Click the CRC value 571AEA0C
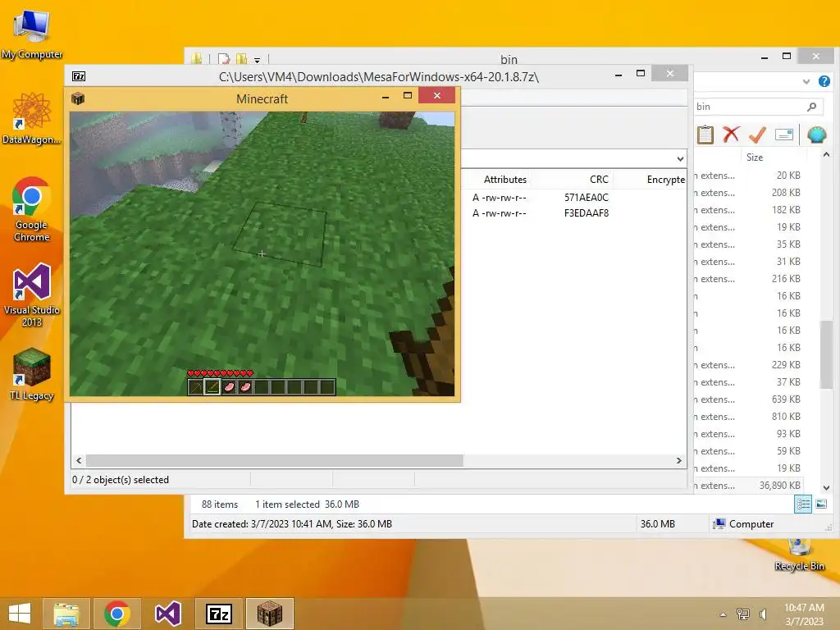 coord(586,197)
